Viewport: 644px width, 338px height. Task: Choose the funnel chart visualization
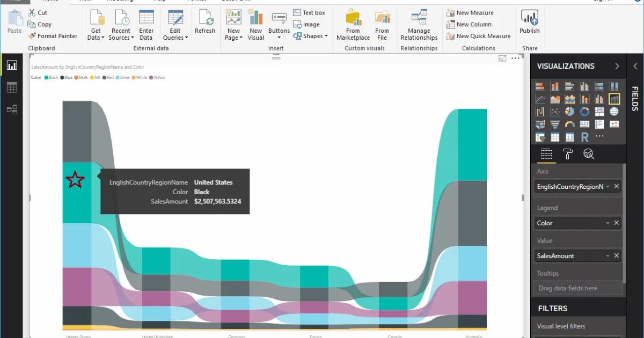tap(555, 124)
